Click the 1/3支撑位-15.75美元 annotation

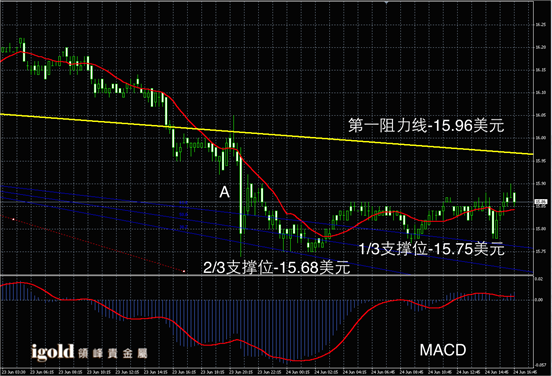[x=432, y=249]
